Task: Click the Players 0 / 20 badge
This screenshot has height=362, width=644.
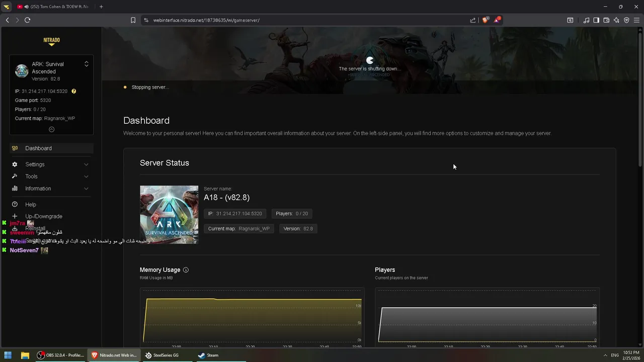Action: (292, 214)
